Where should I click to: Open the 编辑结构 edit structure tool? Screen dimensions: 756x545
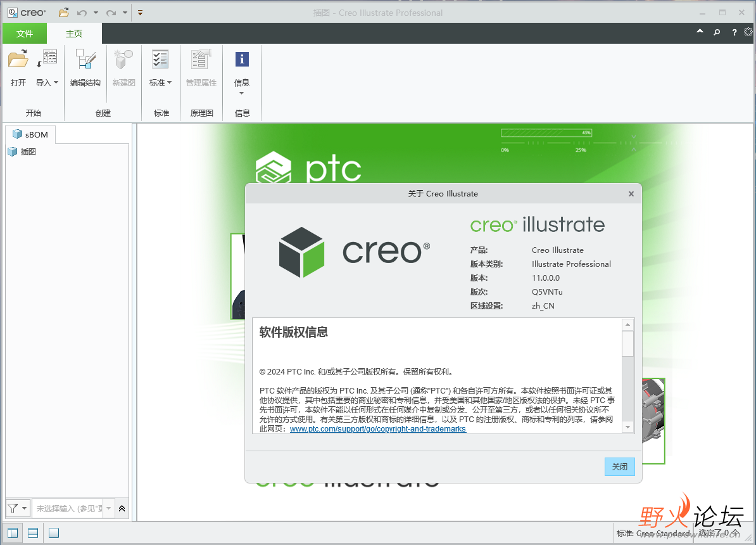85,59
